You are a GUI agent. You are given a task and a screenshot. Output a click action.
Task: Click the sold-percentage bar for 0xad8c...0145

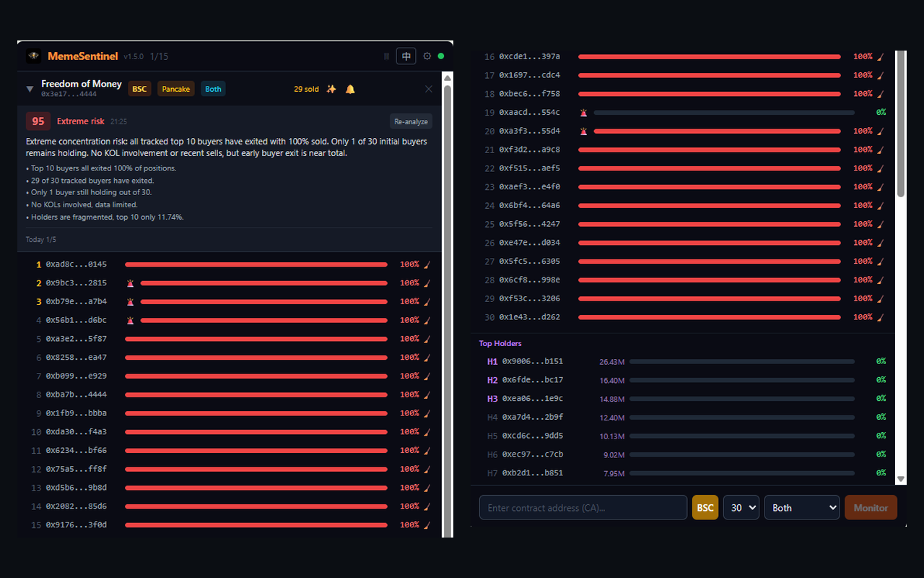pyautogui.click(x=256, y=264)
